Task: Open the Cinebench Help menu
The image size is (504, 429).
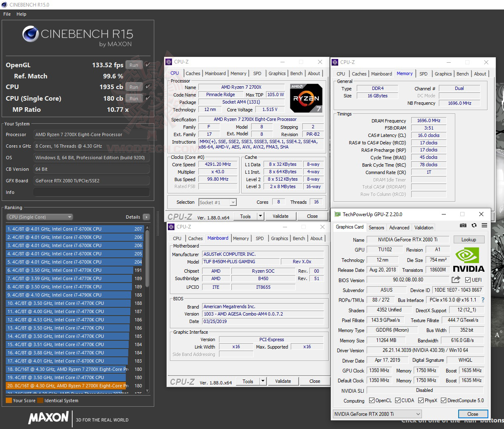Action: coord(21,14)
